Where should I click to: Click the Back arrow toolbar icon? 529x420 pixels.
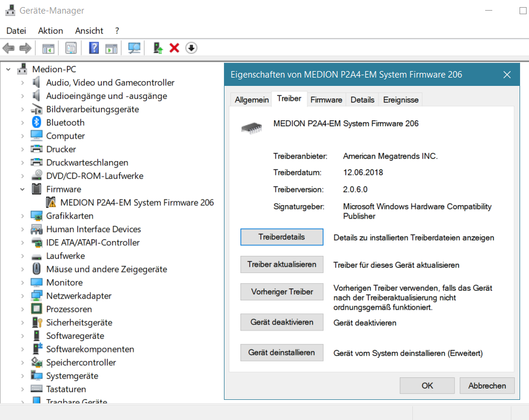coord(8,48)
